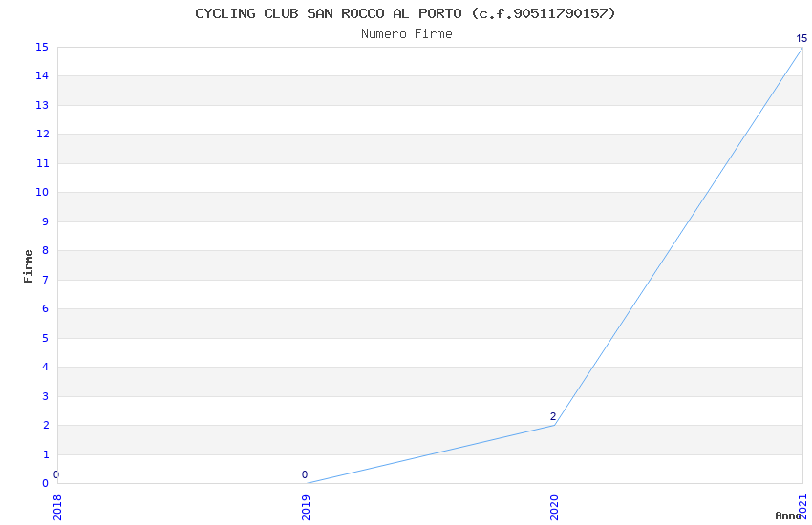Select x-axis year 2018
The height and width of the screenshot is (525, 812).
(57, 508)
